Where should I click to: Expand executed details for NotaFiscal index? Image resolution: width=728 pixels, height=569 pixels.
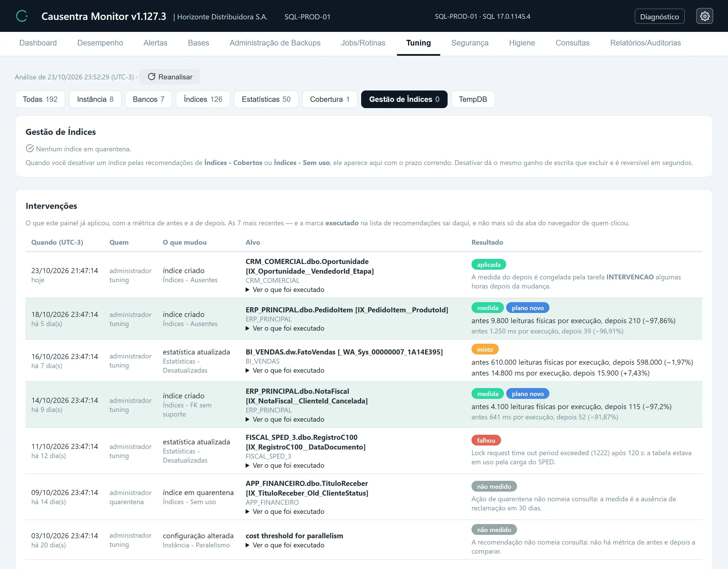coord(285,419)
